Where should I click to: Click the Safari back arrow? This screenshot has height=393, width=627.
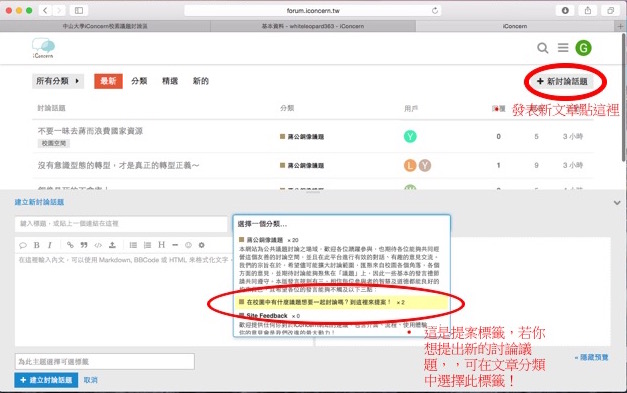[x=45, y=10]
